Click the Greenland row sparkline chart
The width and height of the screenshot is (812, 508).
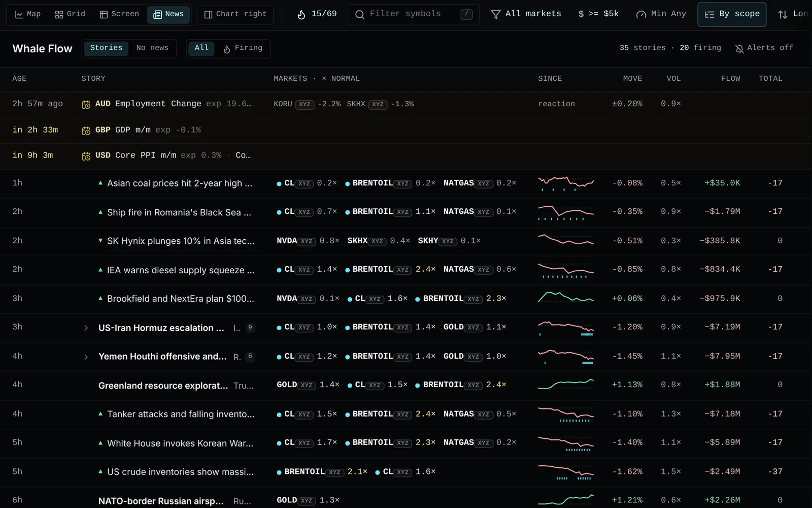[x=566, y=385]
